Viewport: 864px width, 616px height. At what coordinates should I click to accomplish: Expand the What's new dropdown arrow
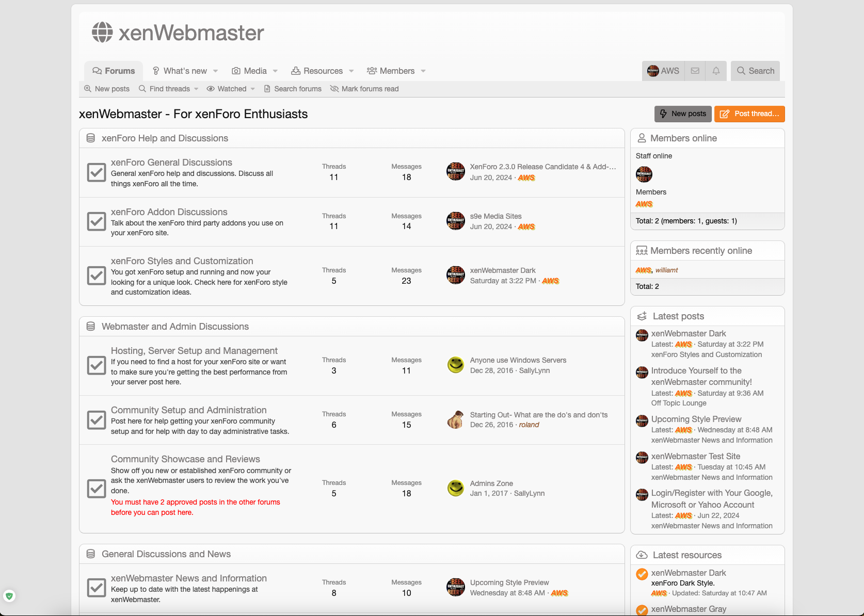[216, 71]
